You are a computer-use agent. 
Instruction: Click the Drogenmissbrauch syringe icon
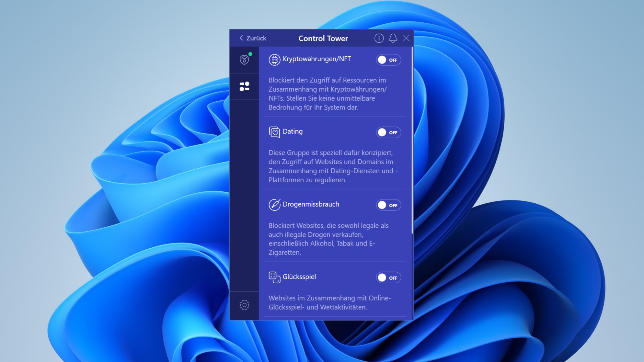coord(274,205)
